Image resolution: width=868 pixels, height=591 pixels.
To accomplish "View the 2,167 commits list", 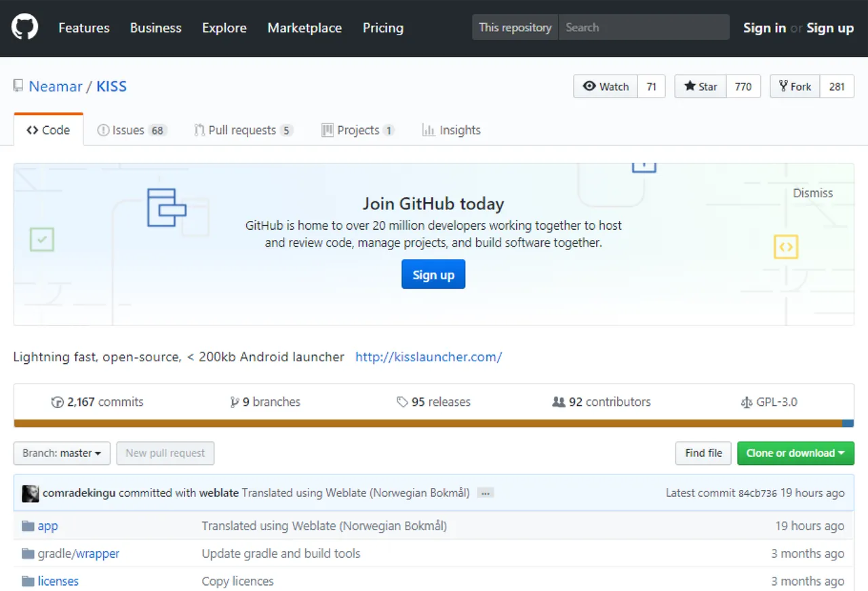I will [x=98, y=402].
